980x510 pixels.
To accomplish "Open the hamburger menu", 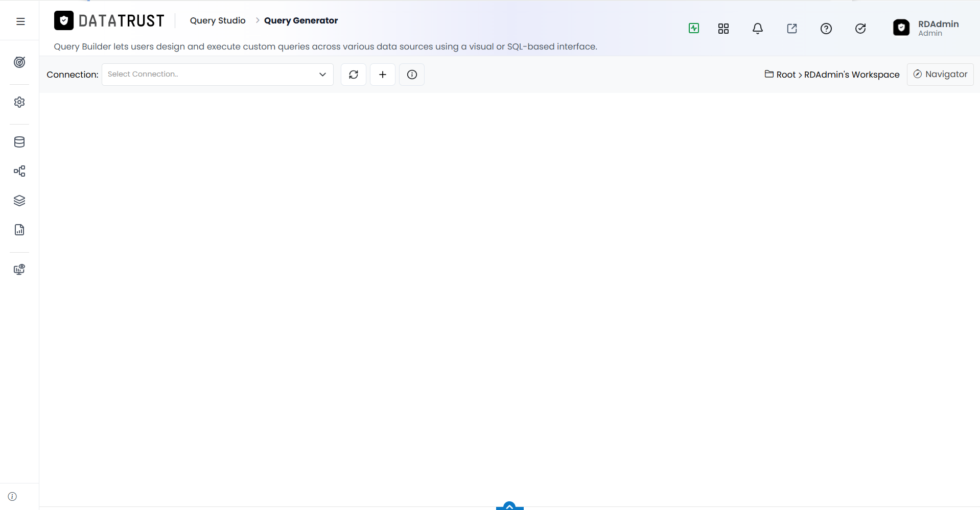I will coord(20,21).
